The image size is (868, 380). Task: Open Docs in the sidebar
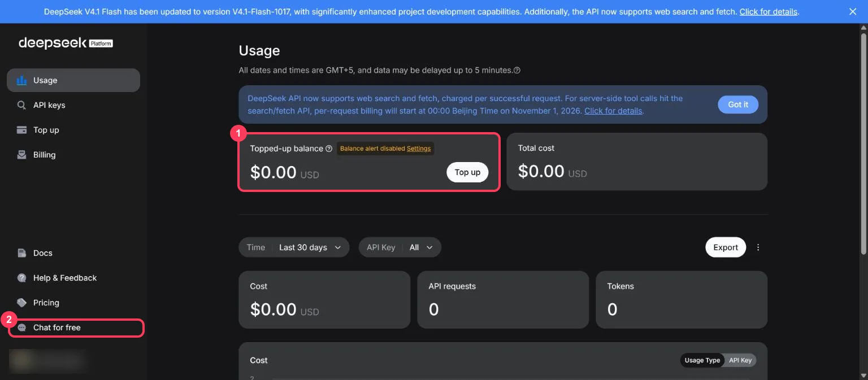coord(73,253)
